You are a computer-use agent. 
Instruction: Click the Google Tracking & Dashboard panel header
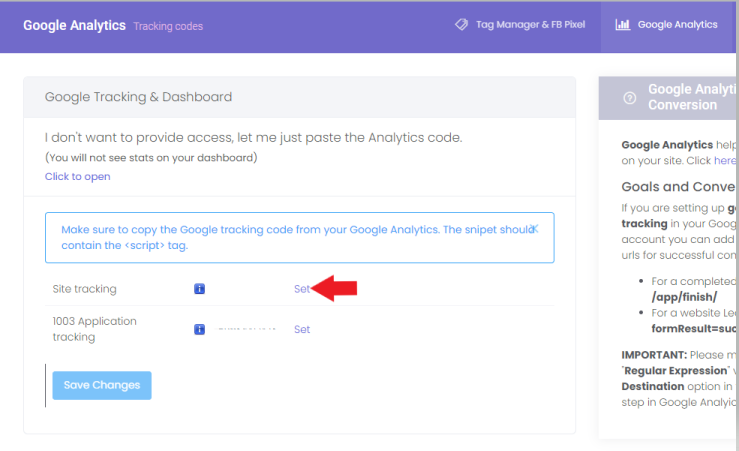click(x=138, y=97)
